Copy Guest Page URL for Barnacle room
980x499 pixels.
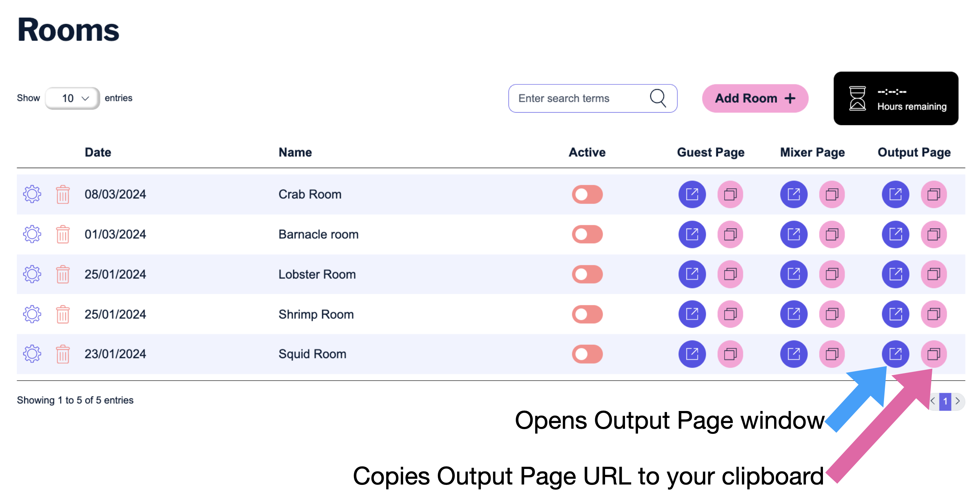click(730, 234)
